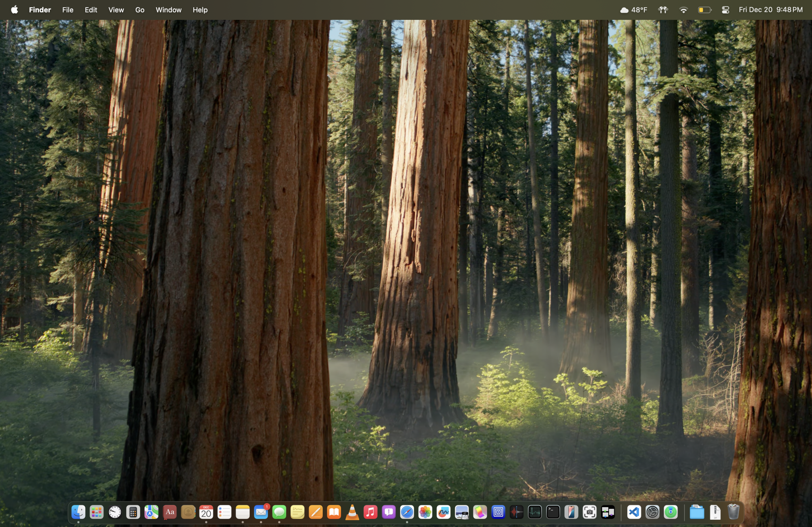Launch Visual Studio Code

[x=634, y=512]
